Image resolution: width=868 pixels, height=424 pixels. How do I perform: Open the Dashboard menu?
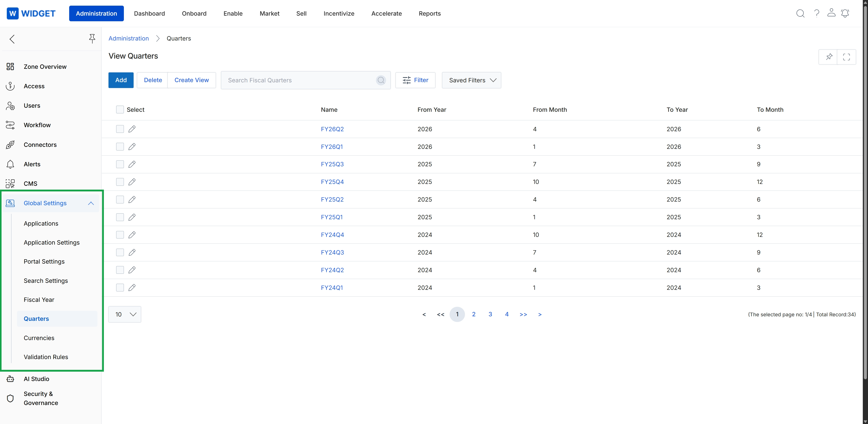tap(149, 14)
